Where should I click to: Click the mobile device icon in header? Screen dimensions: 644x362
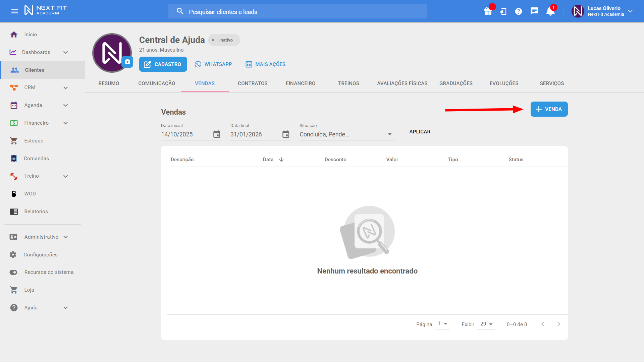point(503,11)
